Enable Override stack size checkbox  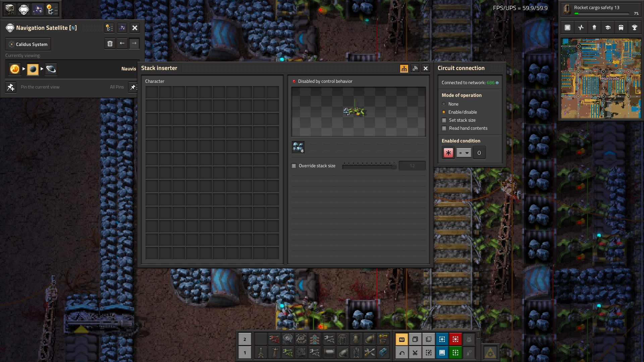[x=294, y=166]
